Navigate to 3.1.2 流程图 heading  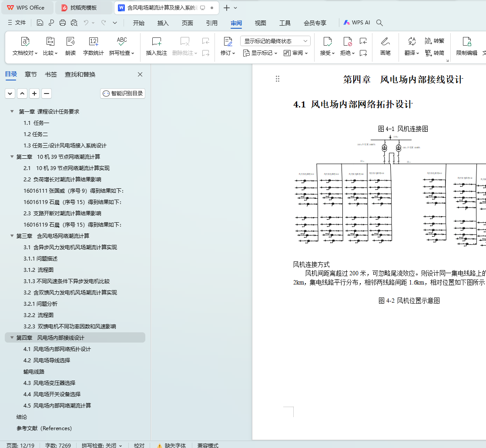point(38,270)
